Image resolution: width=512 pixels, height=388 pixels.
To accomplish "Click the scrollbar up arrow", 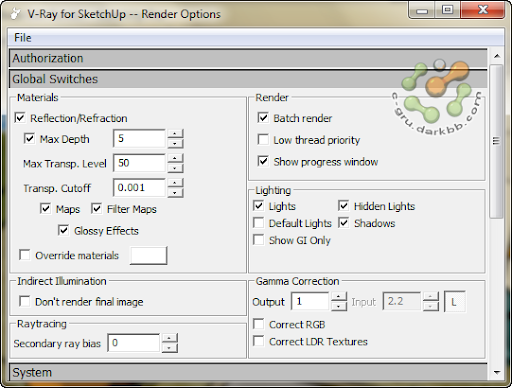I will (x=497, y=56).
